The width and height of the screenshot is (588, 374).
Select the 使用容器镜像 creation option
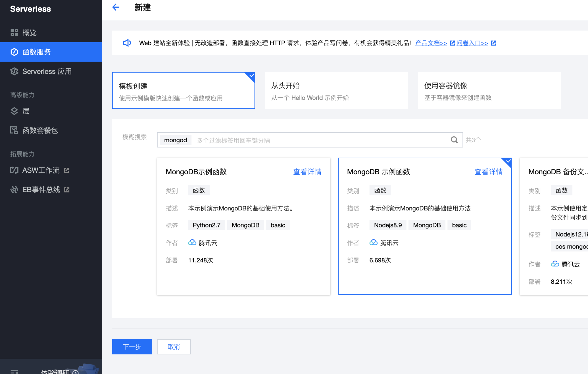(x=489, y=90)
